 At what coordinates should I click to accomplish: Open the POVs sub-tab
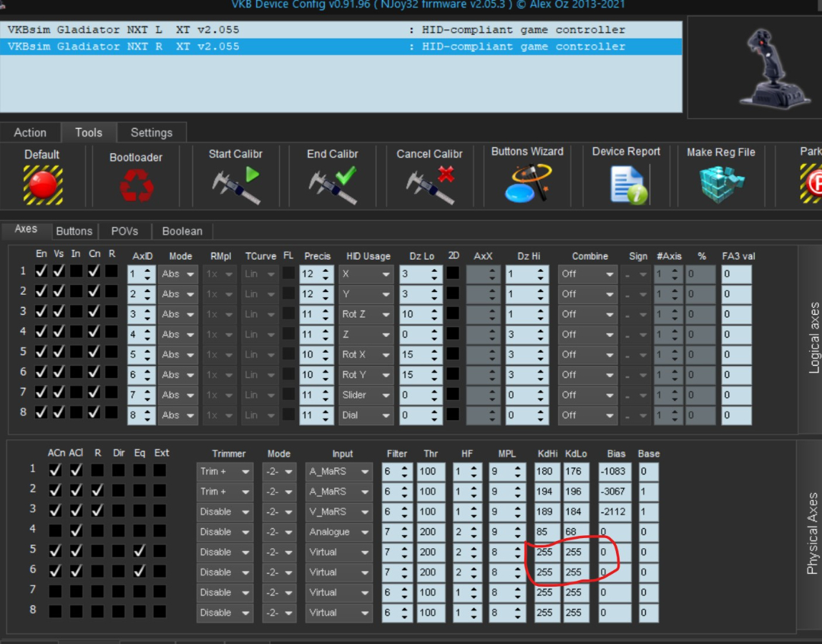pos(124,231)
